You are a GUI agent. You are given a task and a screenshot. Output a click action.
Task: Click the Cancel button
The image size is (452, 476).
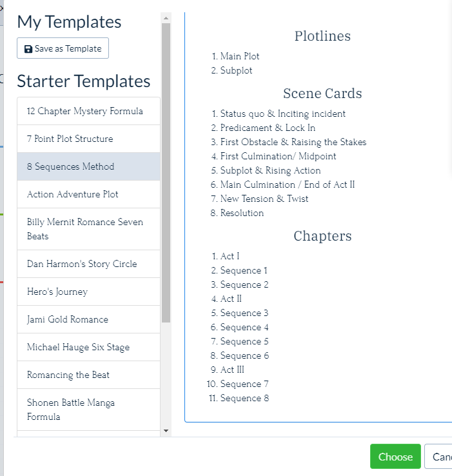click(x=438, y=457)
